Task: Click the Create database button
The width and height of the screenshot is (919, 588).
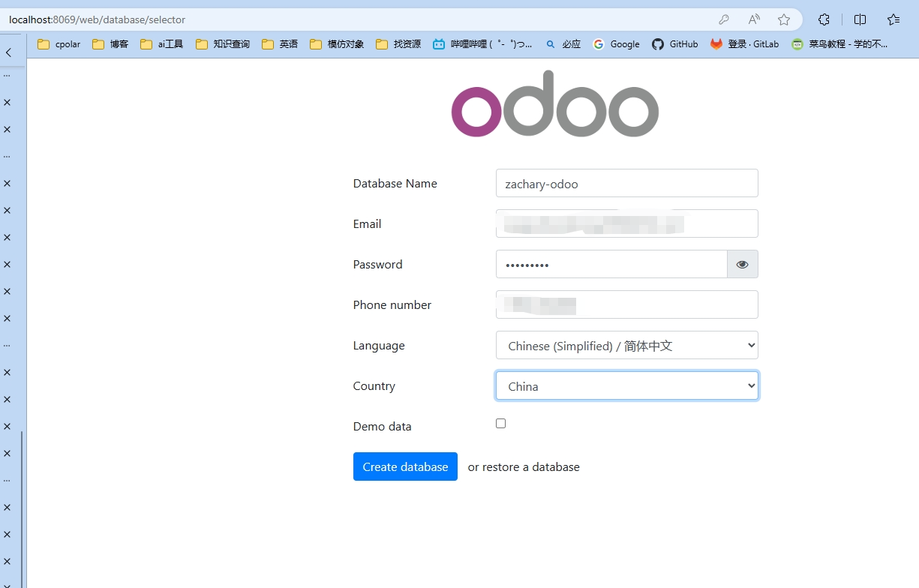Action: coord(405,466)
